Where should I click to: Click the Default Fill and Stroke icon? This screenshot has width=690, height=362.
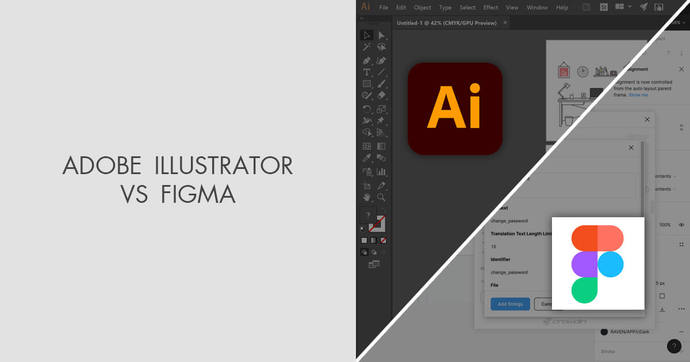point(363,228)
